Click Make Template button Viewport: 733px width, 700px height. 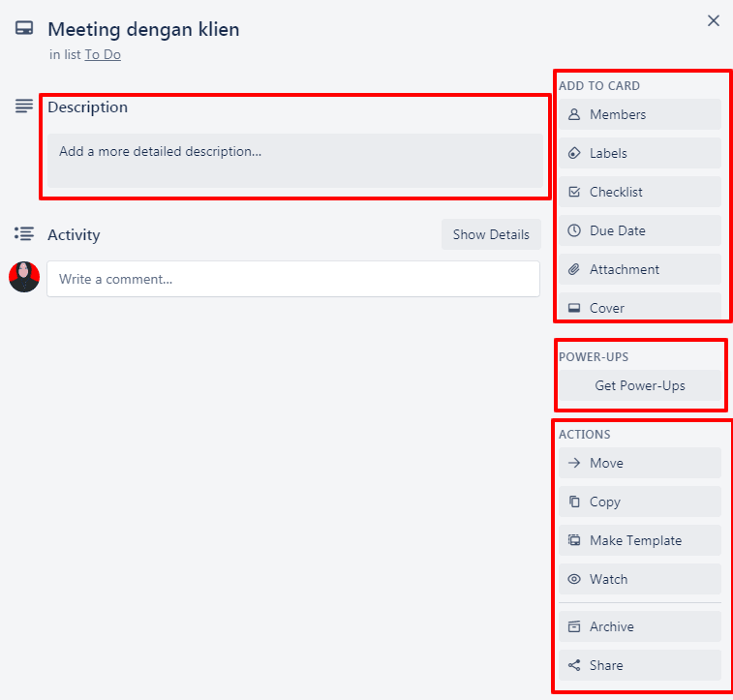pyautogui.click(x=639, y=540)
